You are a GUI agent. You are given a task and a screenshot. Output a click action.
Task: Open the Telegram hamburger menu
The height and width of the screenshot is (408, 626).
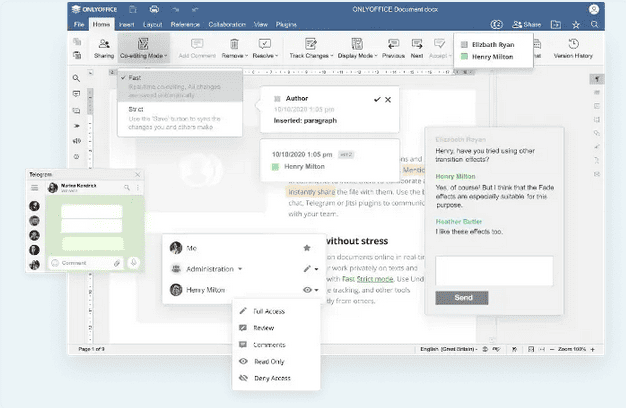point(35,188)
